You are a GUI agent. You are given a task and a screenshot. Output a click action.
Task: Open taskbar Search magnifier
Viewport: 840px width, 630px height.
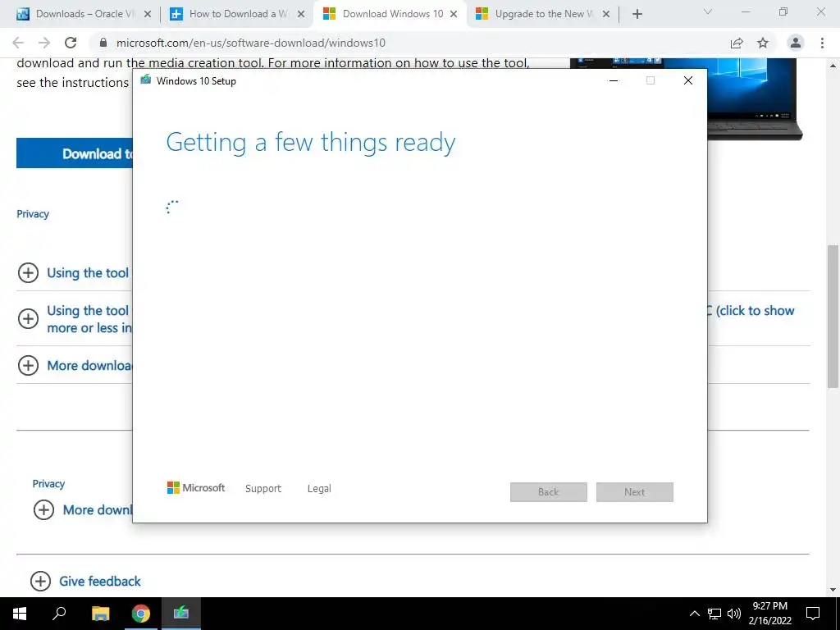point(59,613)
